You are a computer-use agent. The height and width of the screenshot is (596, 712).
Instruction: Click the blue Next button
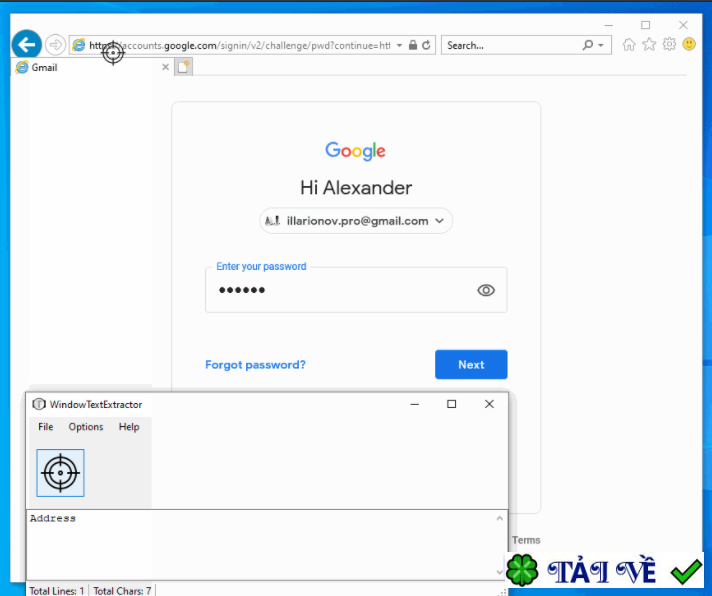471,364
